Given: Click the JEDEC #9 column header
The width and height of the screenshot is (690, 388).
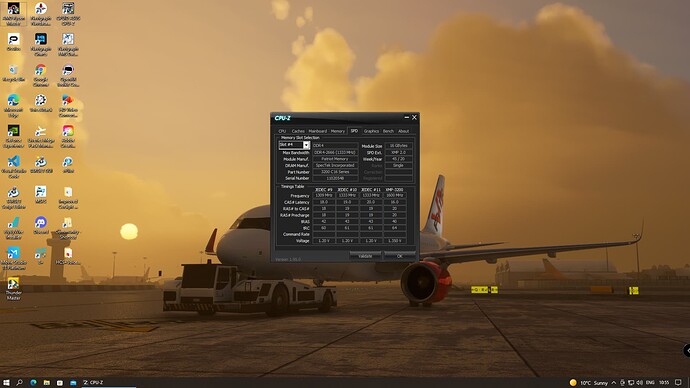Looking at the screenshot, I should [323, 190].
